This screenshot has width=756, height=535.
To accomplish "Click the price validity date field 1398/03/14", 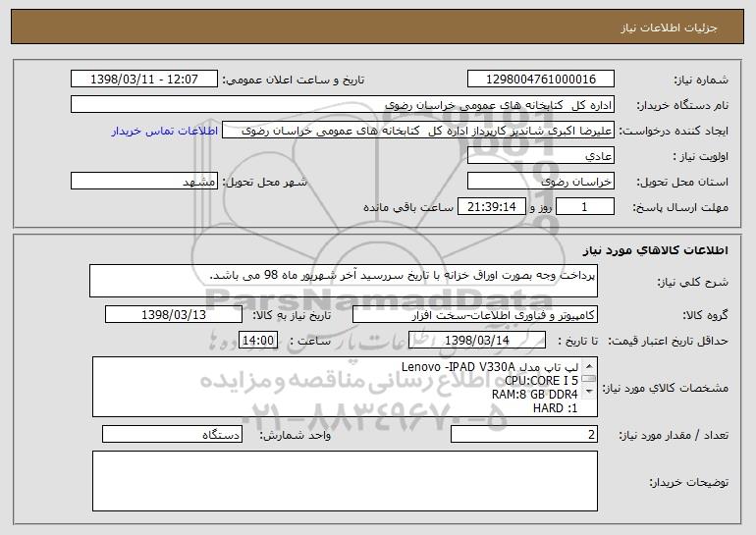I will tap(477, 341).
